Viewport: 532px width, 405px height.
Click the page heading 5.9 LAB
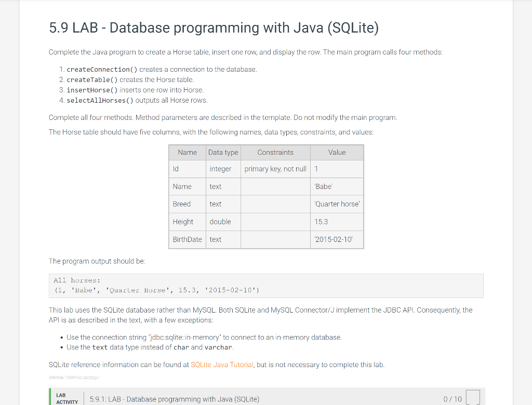tap(214, 28)
